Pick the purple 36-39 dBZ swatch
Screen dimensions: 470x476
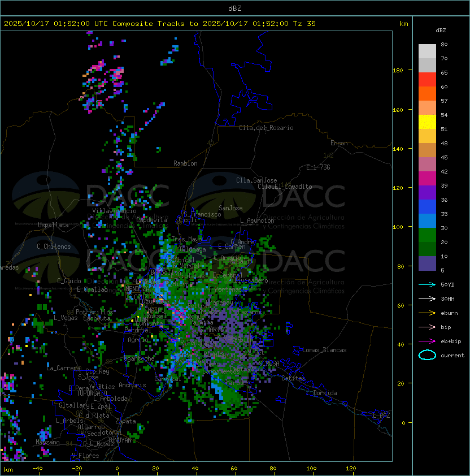tap(427, 193)
